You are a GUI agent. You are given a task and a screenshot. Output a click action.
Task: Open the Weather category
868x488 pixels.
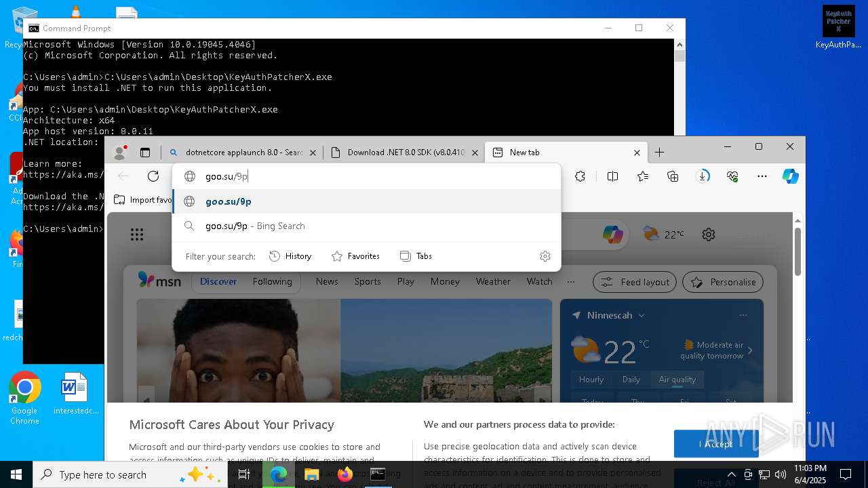[493, 281]
